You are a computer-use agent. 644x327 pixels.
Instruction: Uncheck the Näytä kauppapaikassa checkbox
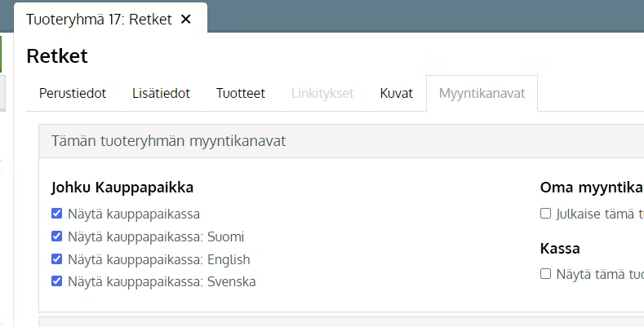pos(56,214)
